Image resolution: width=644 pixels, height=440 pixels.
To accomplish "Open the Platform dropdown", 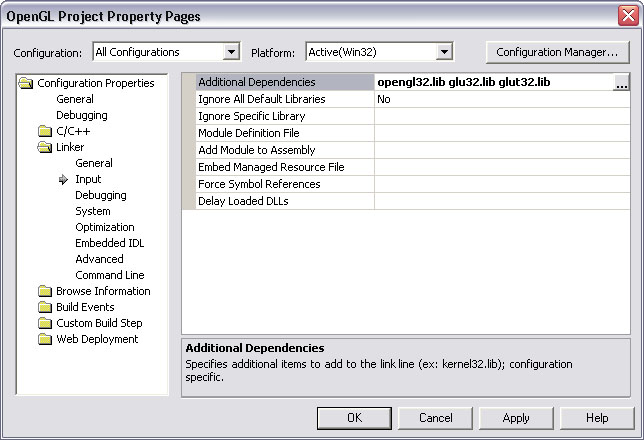I will [x=444, y=52].
